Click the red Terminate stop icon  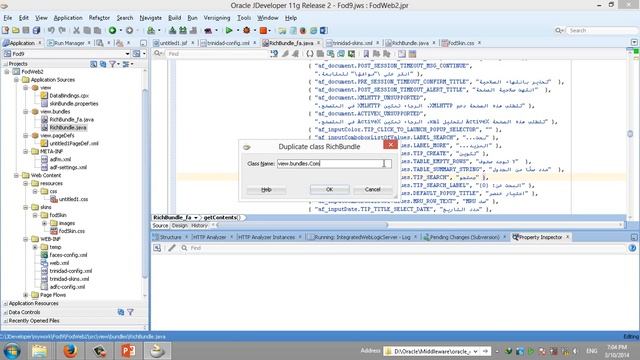click(263, 31)
